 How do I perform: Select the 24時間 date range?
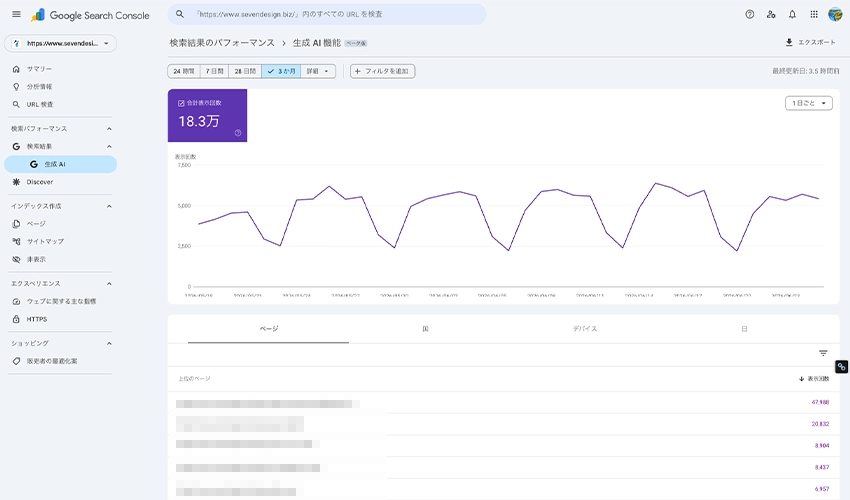click(184, 71)
